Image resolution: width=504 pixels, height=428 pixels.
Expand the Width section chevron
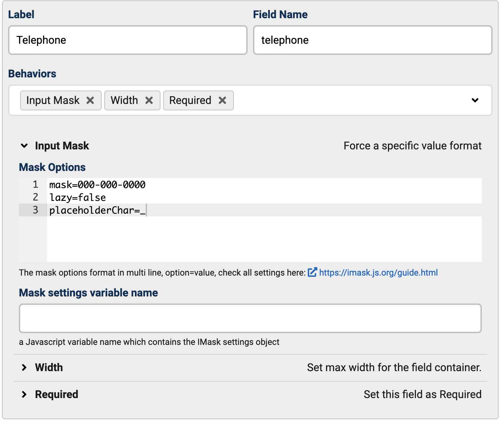coord(24,367)
